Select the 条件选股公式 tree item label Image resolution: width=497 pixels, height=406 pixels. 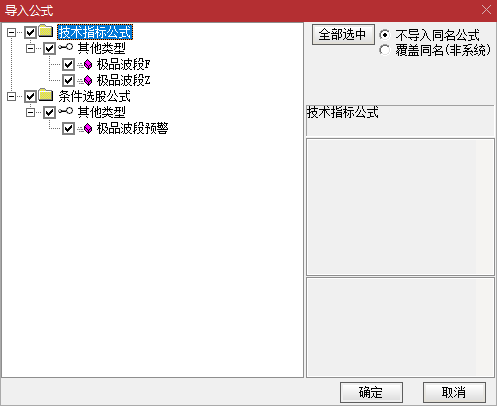pos(95,96)
